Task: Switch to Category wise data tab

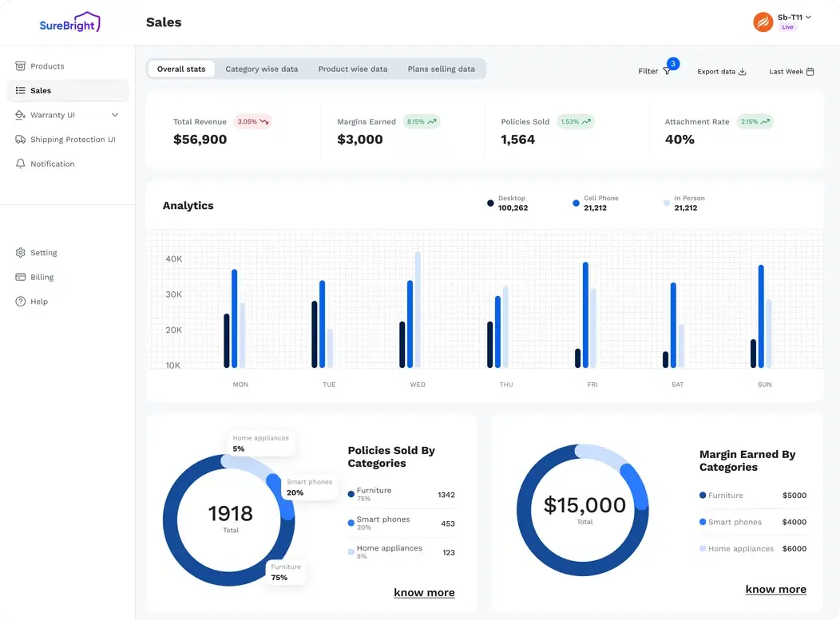Action: click(x=261, y=69)
